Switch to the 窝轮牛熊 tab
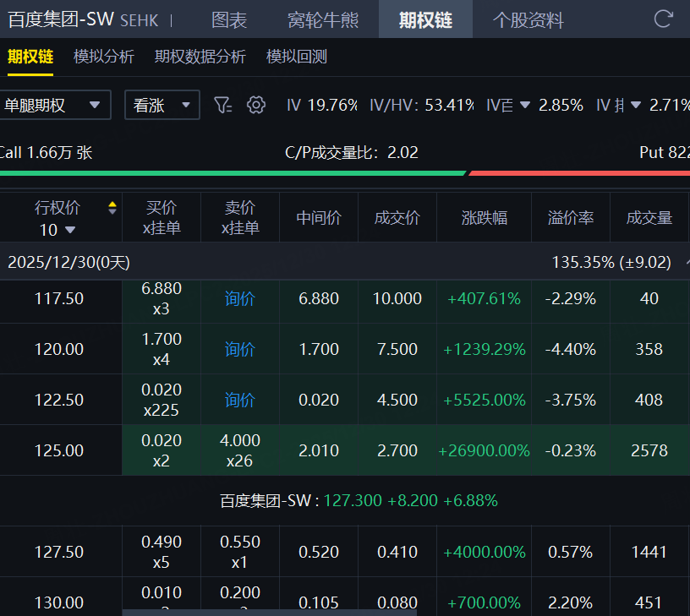Screen dimensions: 690x616 tap(323, 19)
